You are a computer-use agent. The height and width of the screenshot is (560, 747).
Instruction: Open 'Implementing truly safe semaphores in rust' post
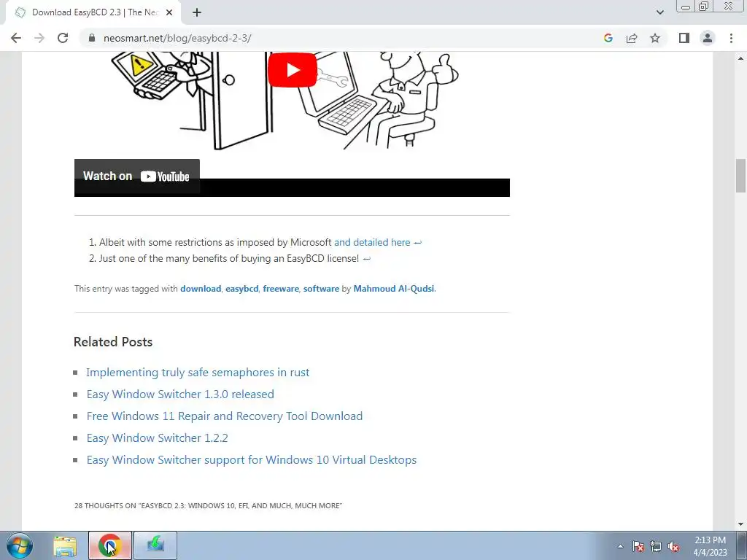point(198,373)
